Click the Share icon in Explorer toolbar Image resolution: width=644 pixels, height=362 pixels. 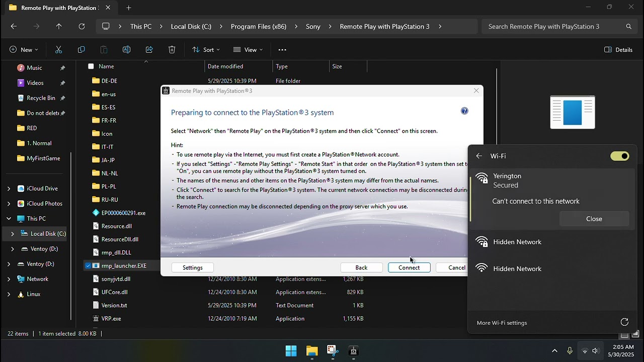tap(149, 49)
